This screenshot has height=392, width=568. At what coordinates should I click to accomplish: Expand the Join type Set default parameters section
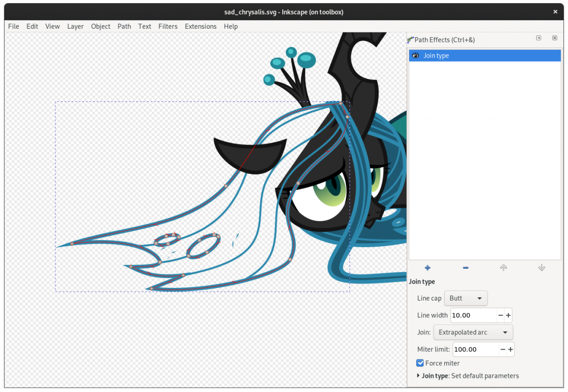click(x=418, y=375)
